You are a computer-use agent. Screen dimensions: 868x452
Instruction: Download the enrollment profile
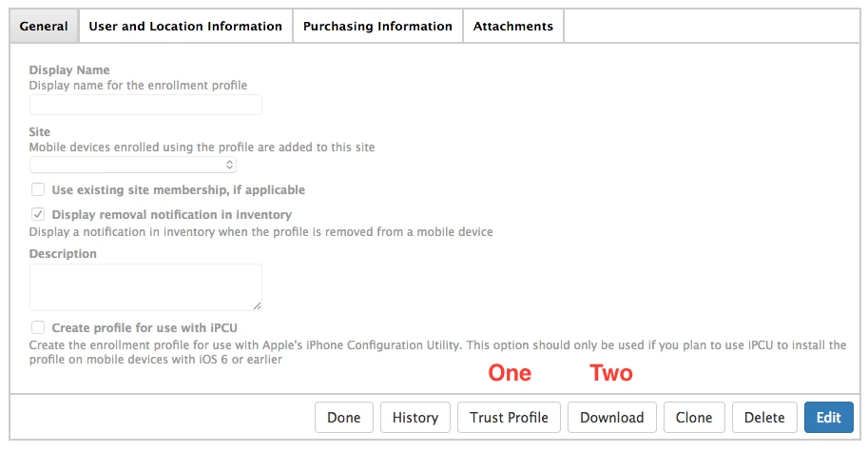611,417
